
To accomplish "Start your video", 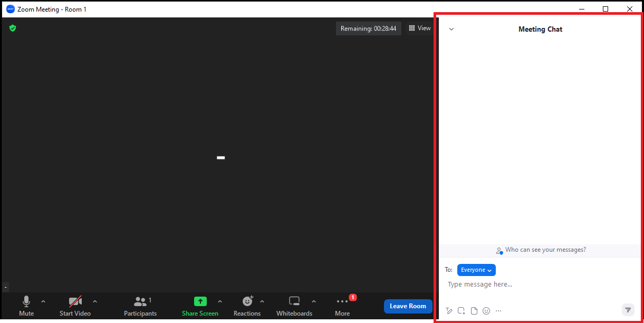I will [x=74, y=306].
